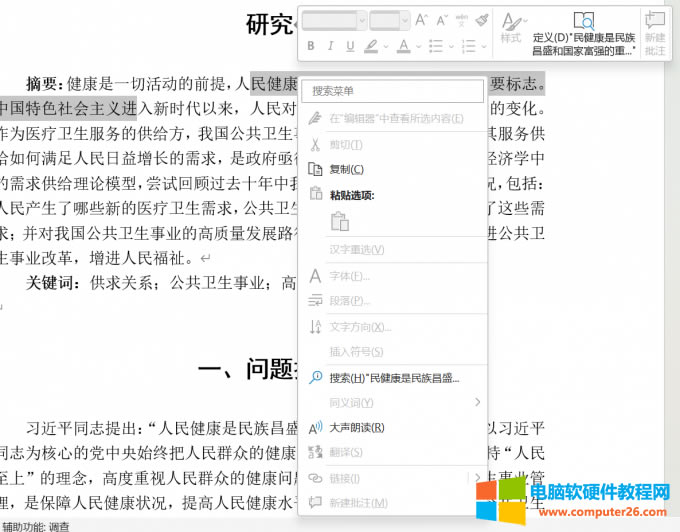680x532 pixels.
Task: Choose 大声朗读(R) from context menu
Action: (x=357, y=428)
